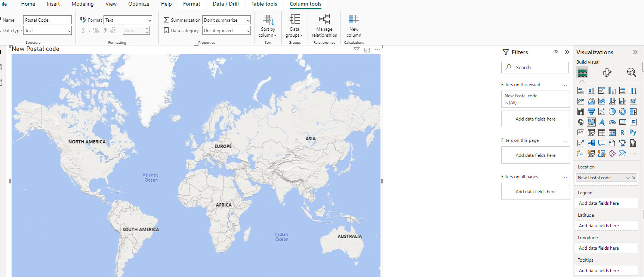
Task: Select the Donut chart visualization
Action: [622, 112]
